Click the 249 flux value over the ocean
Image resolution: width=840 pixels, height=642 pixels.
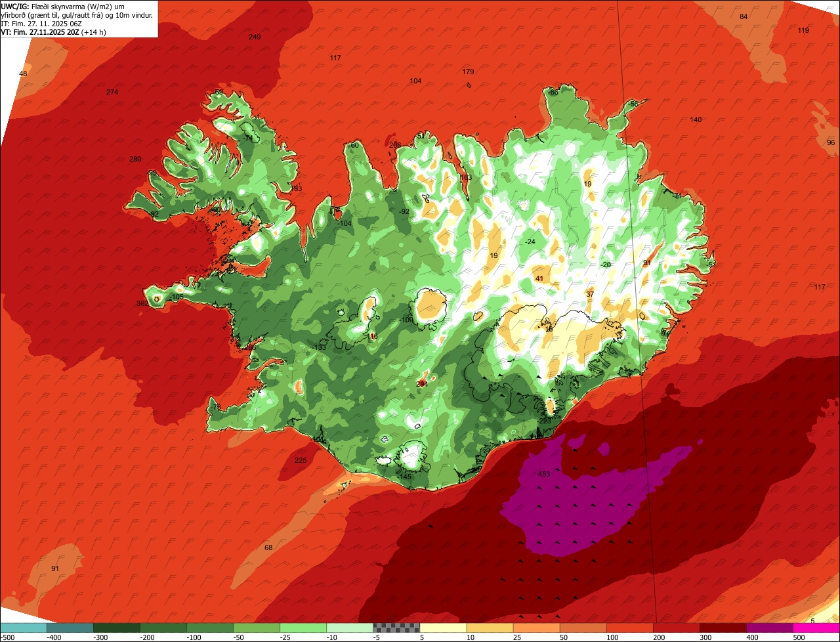255,37
